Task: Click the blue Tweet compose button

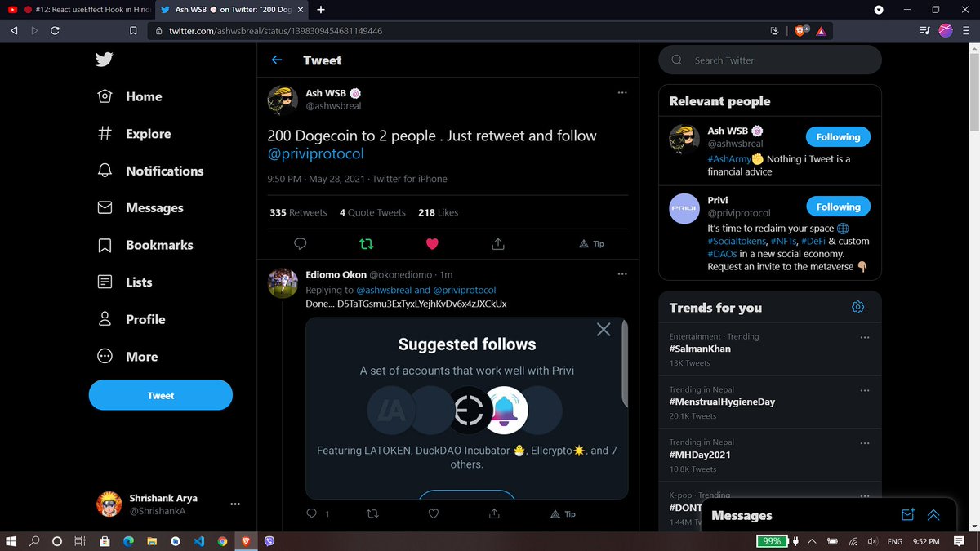Action: tap(161, 395)
